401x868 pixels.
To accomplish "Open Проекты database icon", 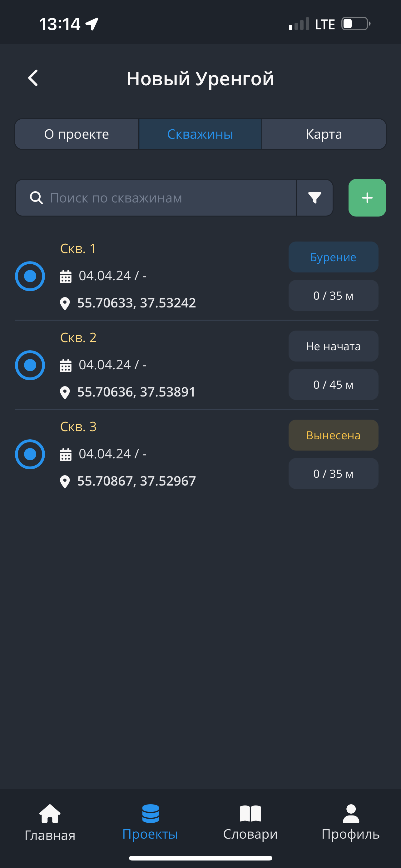I will tap(150, 814).
